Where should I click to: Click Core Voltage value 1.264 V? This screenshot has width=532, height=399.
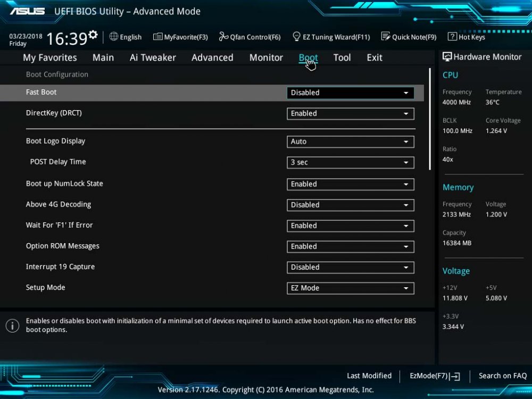point(496,131)
